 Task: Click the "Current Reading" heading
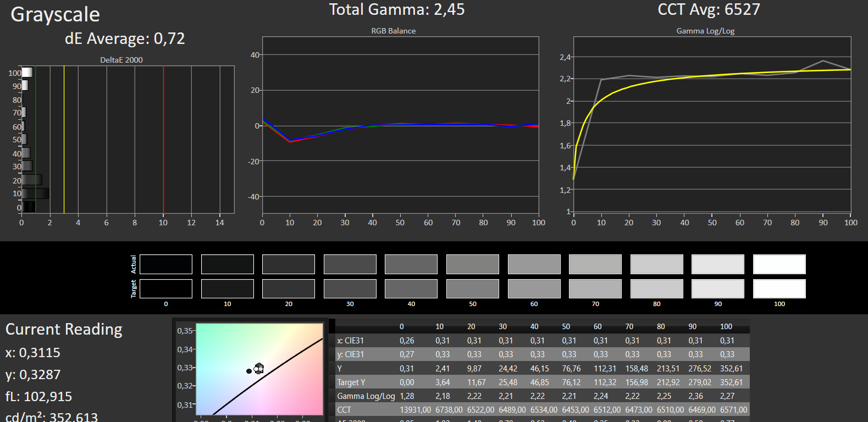[64, 329]
